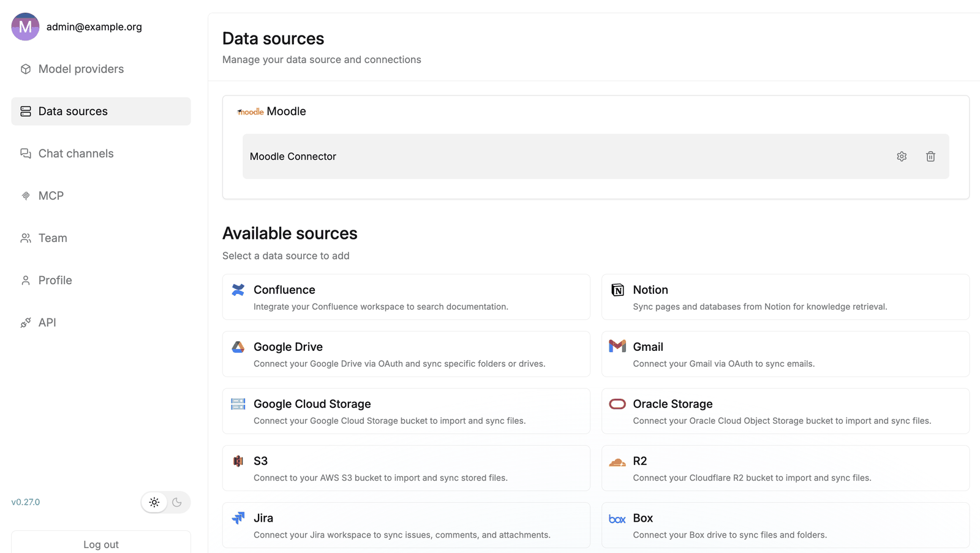Screen dimensions: 980x553
Task: Click the Team people icon
Action: pyautogui.click(x=26, y=238)
